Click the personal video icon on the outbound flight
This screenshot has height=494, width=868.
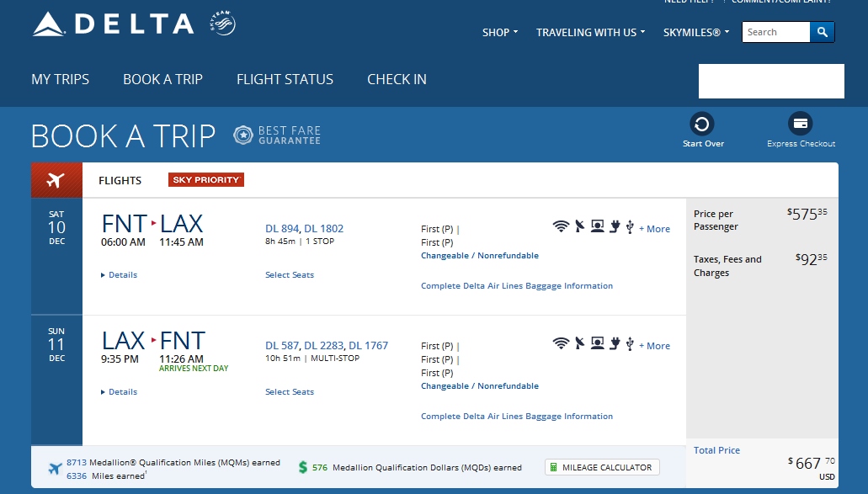[x=597, y=226]
